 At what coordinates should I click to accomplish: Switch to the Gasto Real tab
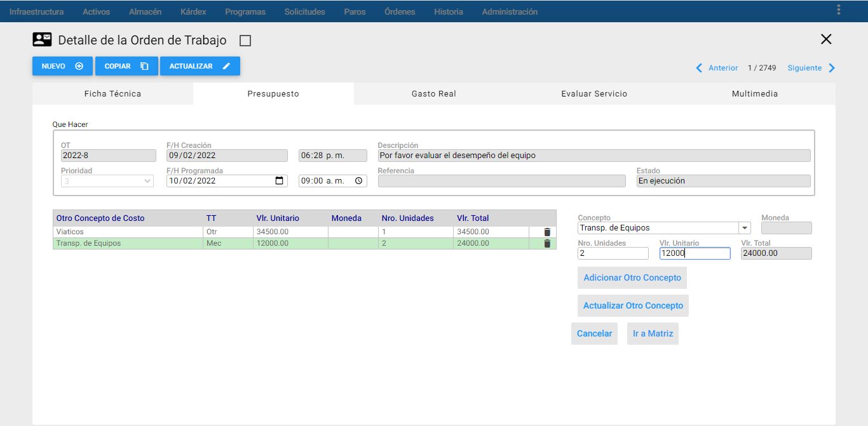coord(434,93)
